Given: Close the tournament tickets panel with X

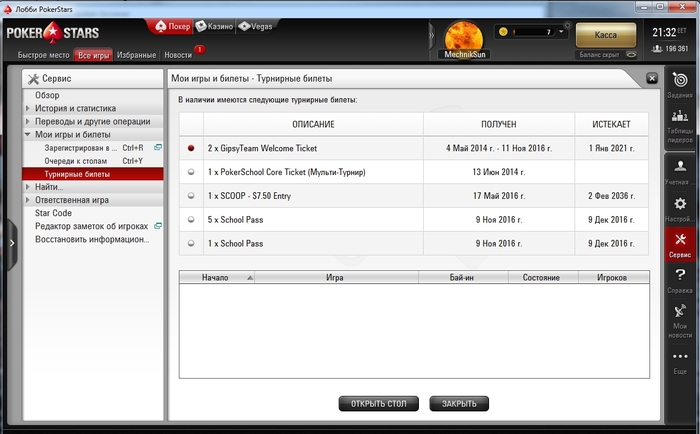Looking at the screenshot, I should [652, 79].
